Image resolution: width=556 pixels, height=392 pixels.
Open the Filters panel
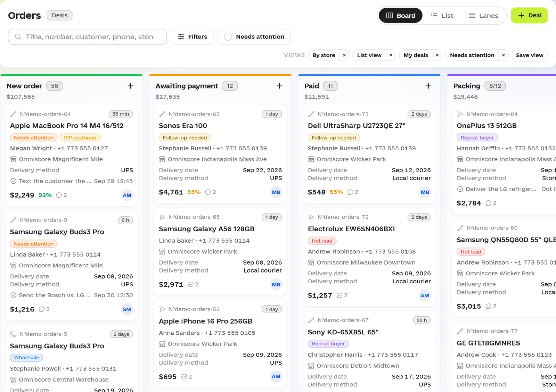192,37
